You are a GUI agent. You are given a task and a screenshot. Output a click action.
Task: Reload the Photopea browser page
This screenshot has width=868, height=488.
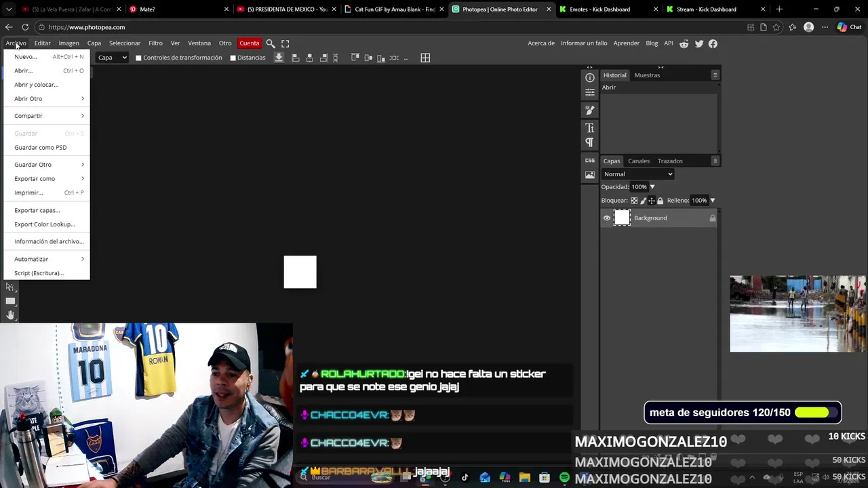point(25,27)
